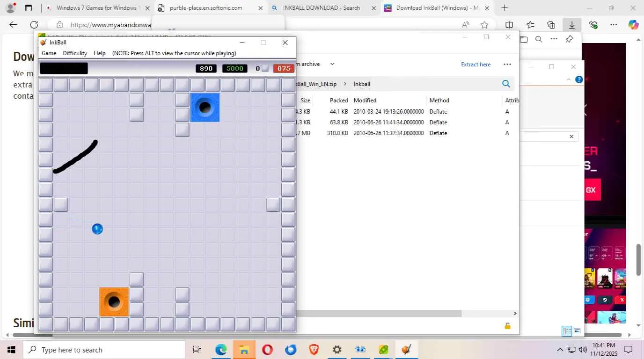Click the taskbar search box
This screenshot has width=644, height=359.
[104, 350]
